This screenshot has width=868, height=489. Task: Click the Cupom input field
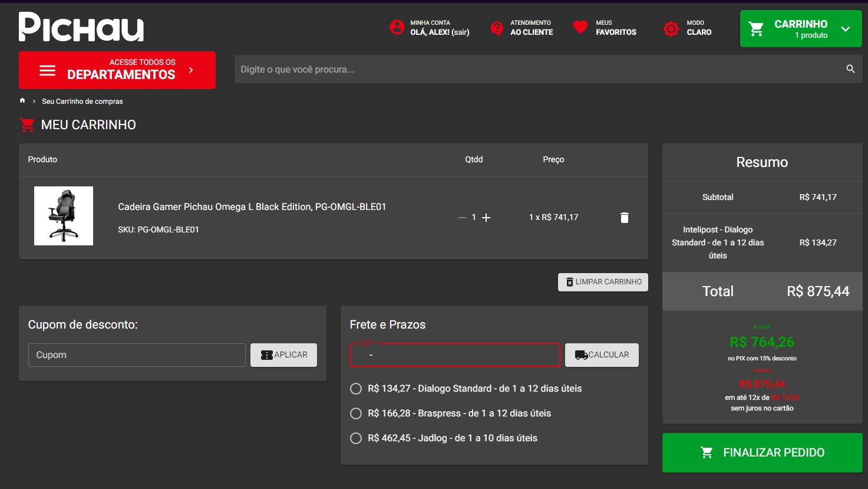coord(137,355)
